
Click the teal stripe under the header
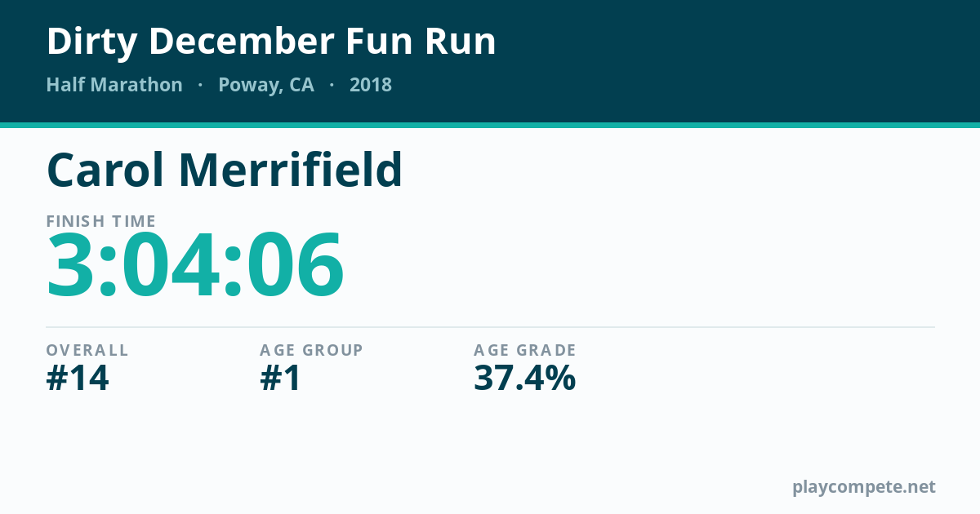490,125
